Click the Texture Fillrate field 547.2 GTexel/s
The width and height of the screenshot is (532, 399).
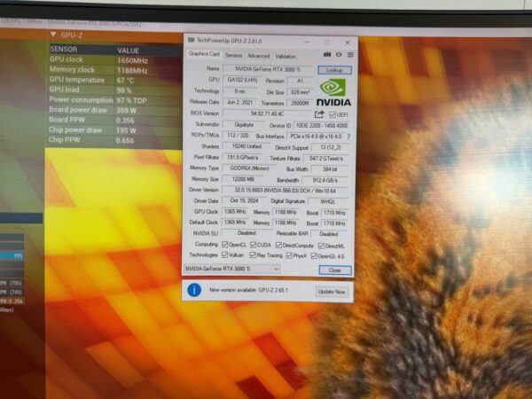[x=326, y=159]
